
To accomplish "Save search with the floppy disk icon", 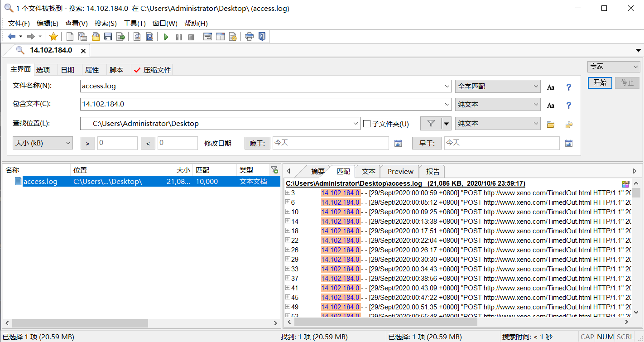I will (108, 37).
